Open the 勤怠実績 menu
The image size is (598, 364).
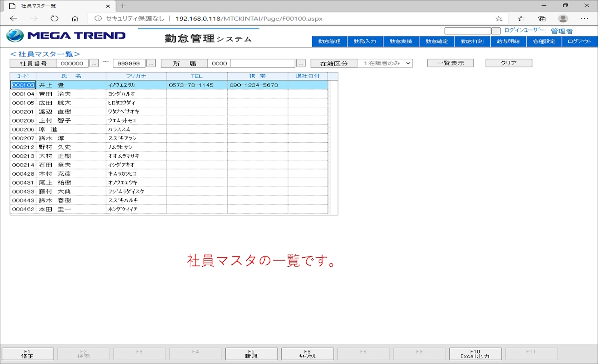coord(401,42)
